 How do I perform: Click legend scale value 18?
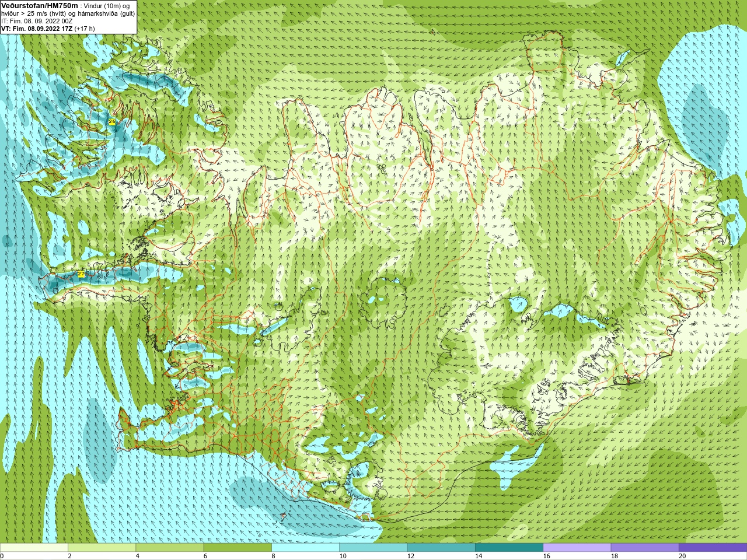tap(614, 556)
